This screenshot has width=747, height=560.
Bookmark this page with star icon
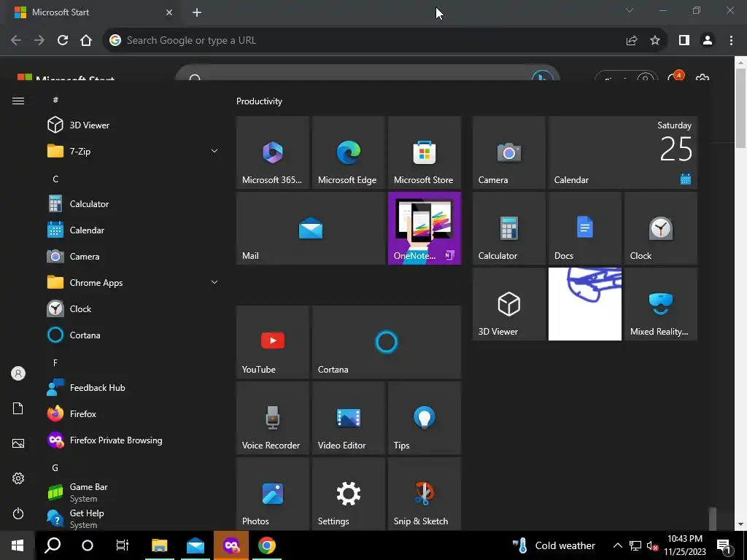tap(655, 41)
